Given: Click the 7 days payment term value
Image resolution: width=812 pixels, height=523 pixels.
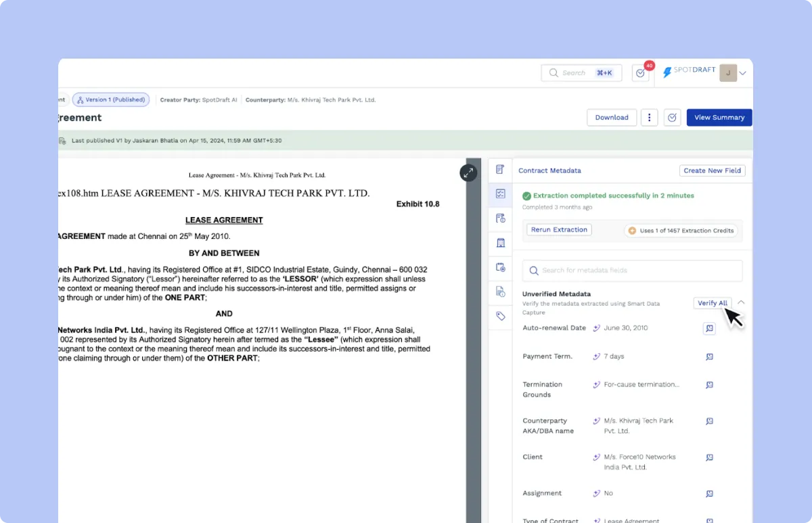Looking at the screenshot, I should 614,357.
